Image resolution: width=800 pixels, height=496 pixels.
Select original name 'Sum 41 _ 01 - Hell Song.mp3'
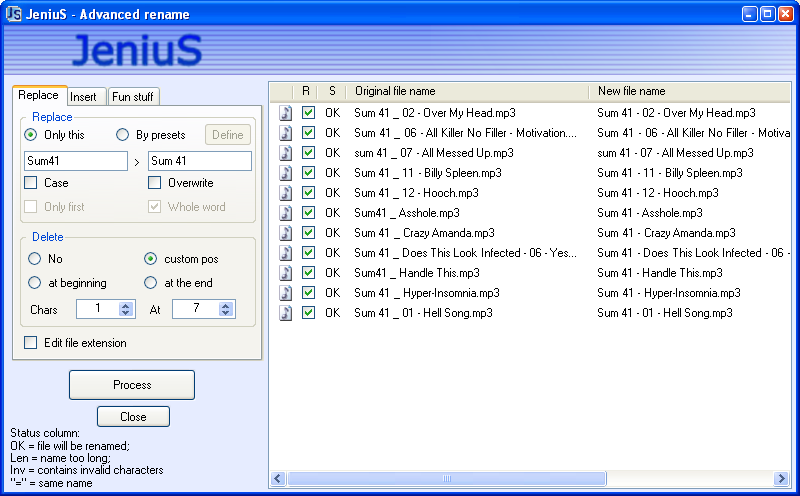[x=423, y=313]
